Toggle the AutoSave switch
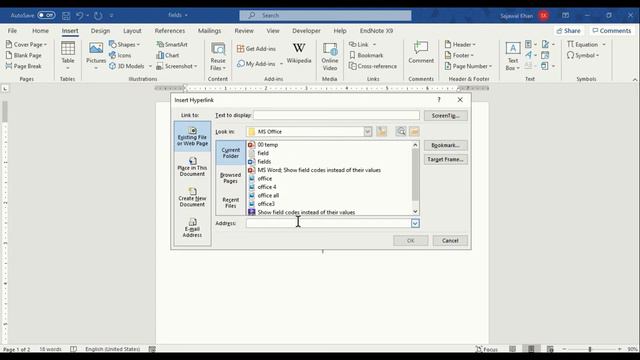This screenshot has width=640, height=360. click(x=46, y=15)
